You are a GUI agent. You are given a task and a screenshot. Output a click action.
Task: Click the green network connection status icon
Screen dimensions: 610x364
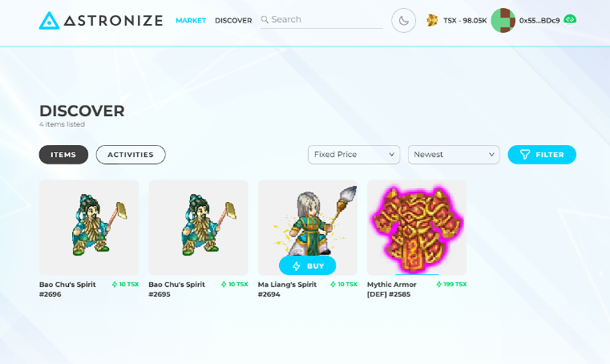(x=570, y=19)
